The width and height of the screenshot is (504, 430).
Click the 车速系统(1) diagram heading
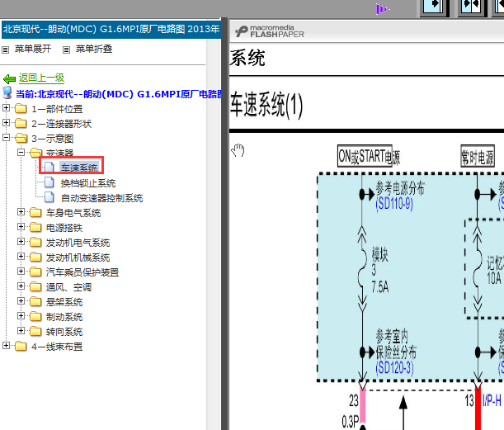tap(266, 104)
